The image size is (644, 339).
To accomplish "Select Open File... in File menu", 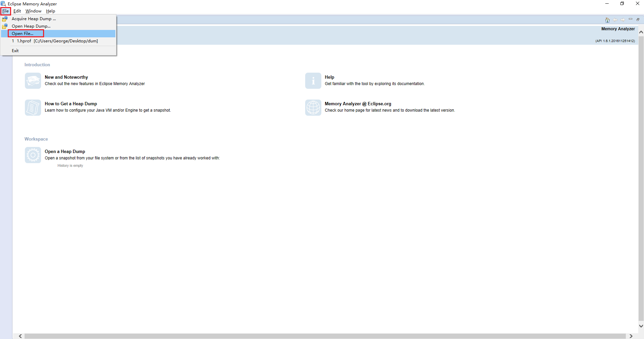I will (x=59, y=34).
